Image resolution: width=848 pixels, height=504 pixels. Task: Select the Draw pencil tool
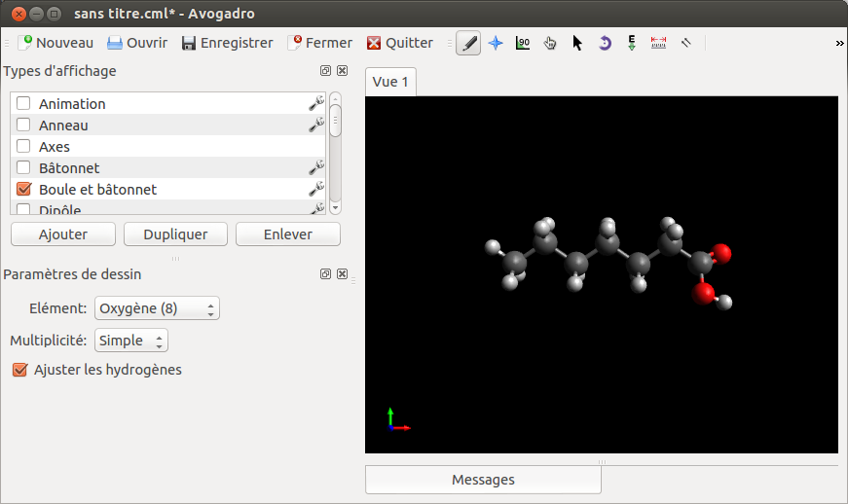pyautogui.click(x=468, y=43)
